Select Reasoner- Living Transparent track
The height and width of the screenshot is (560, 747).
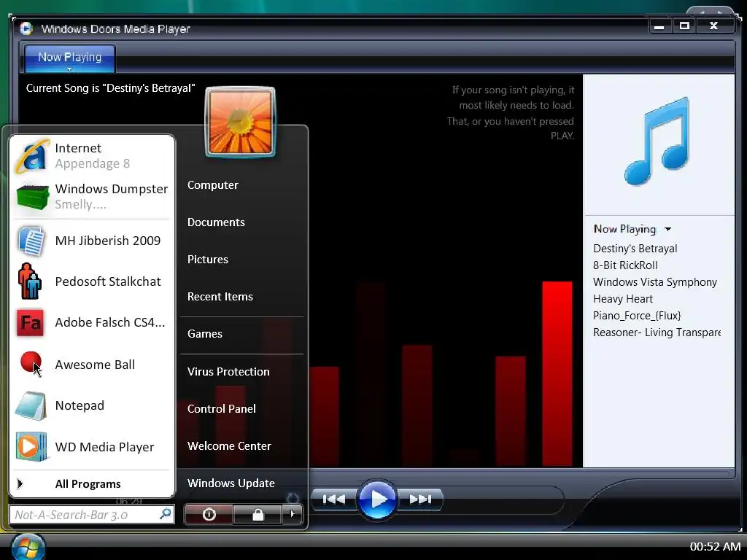click(x=657, y=332)
